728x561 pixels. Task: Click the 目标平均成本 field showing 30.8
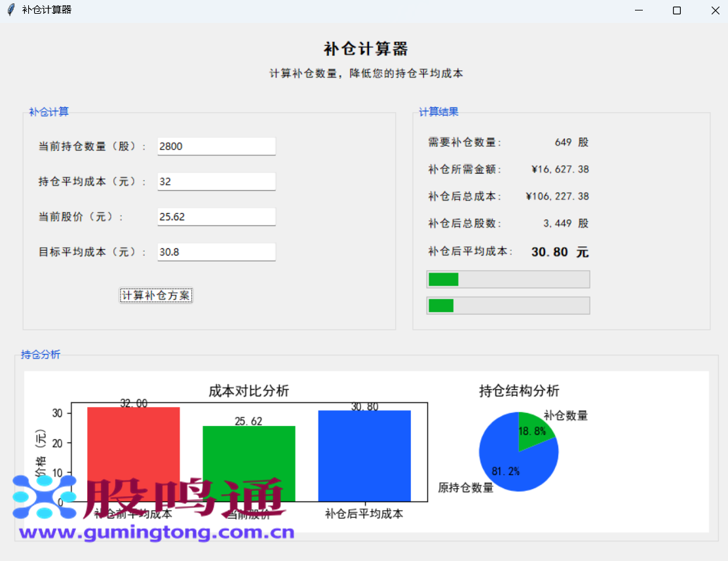tap(216, 252)
